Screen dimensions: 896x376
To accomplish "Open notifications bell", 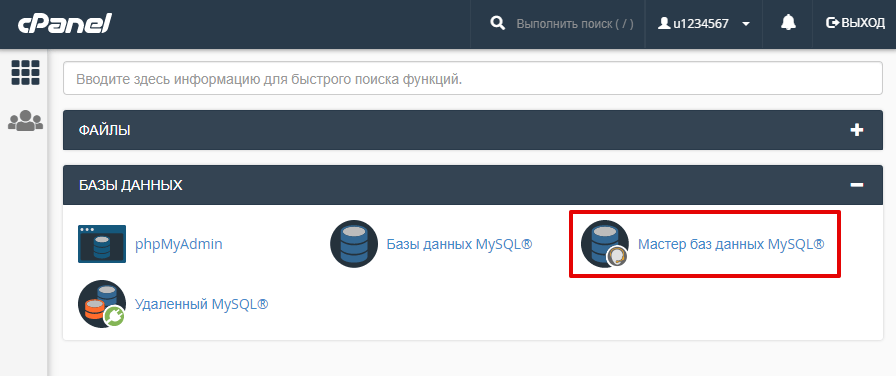I will (x=788, y=23).
